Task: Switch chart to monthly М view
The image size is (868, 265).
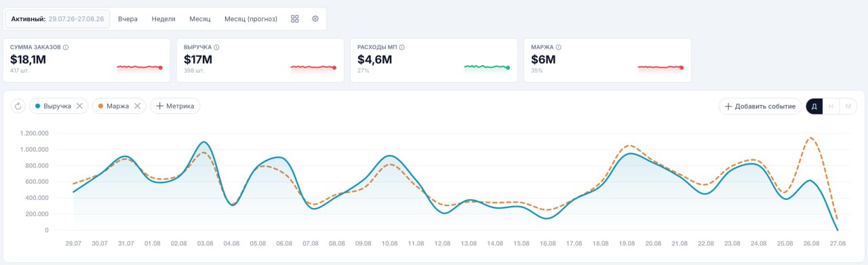Action: pyautogui.click(x=848, y=106)
